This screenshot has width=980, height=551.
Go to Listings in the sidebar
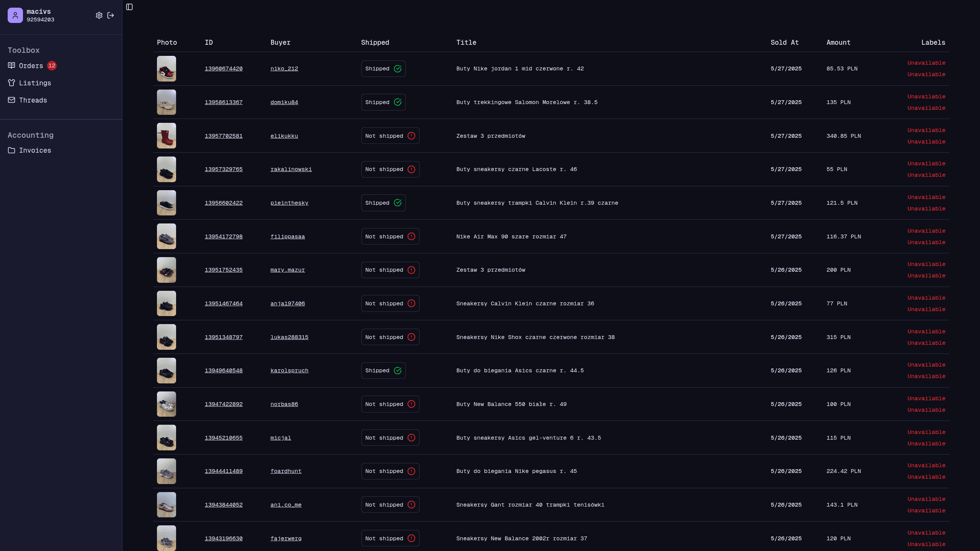(34, 83)
